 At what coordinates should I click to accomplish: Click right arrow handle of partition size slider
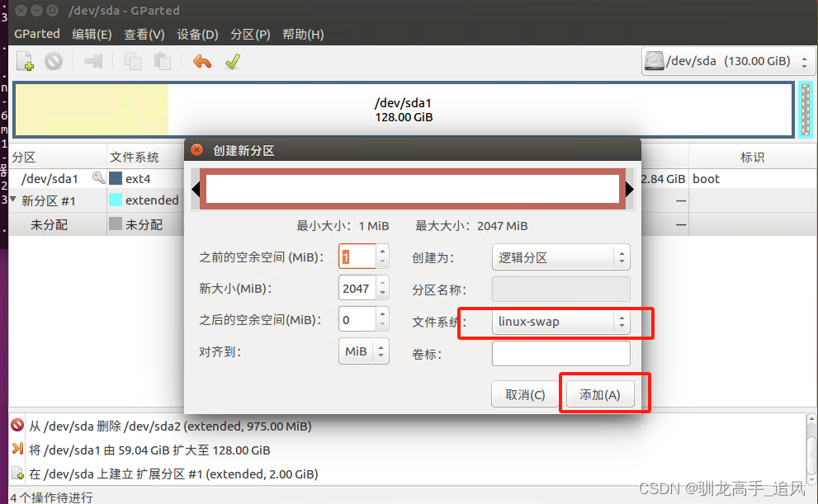point(630,189)
